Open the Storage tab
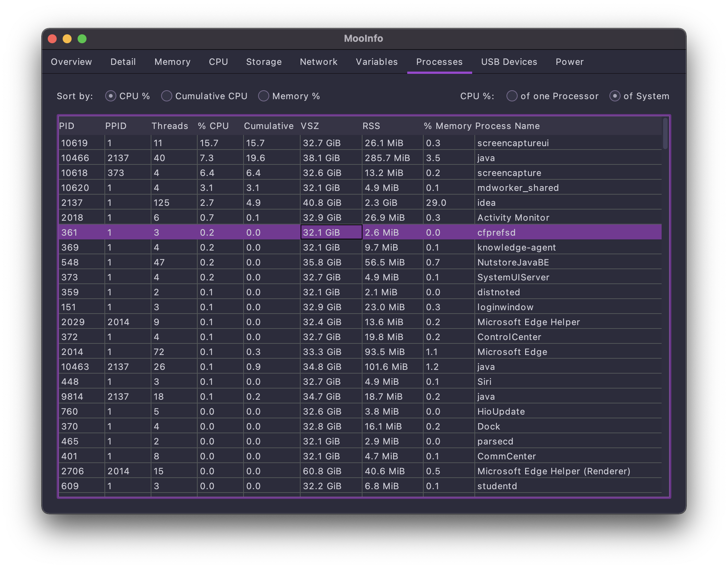Viewport: 728px width, 569px height. 264,62
